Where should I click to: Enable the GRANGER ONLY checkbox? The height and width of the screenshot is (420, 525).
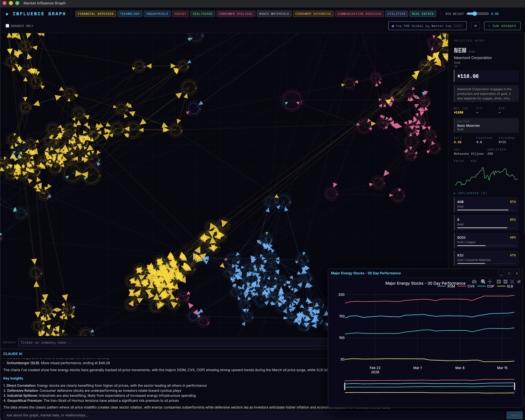[x=7, y=26]
